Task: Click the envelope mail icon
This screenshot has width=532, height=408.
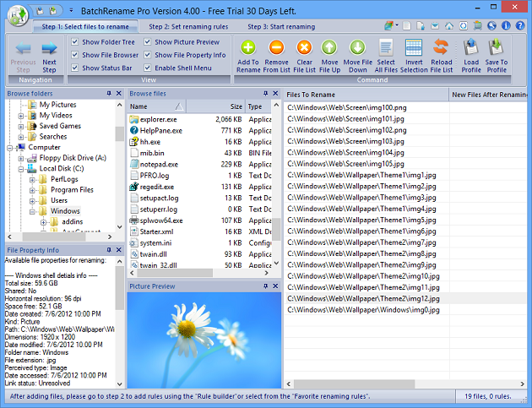Action: point(435,26)
